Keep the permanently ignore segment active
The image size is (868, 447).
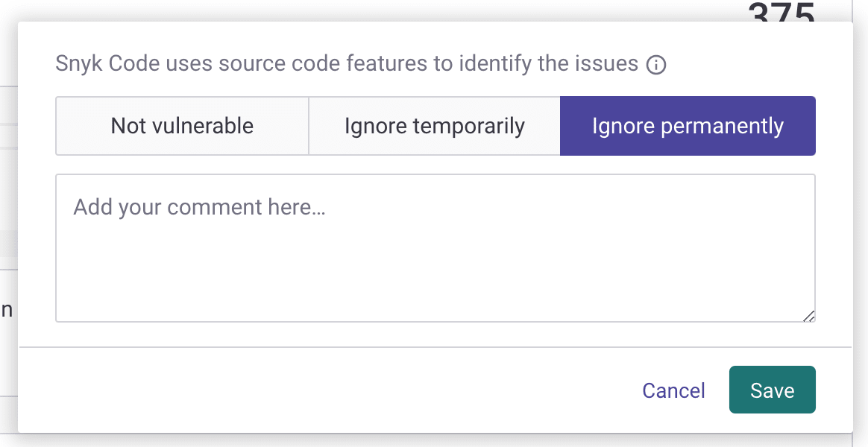(x=688, y=126)
